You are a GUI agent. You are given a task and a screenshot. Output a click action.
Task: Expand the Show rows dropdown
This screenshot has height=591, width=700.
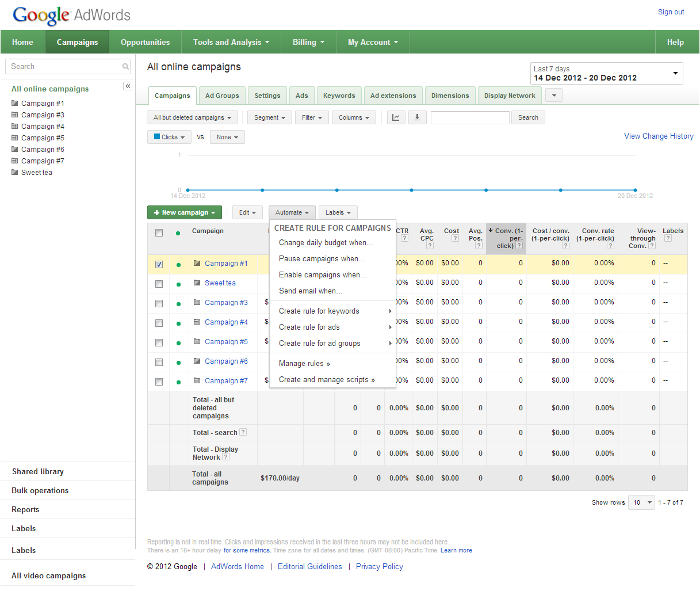(x=641, y=502)
